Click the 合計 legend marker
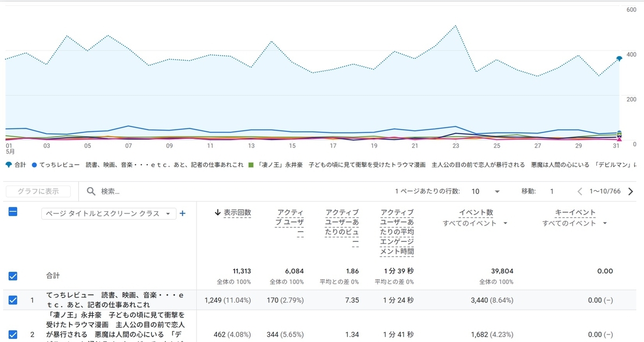 (x=9, y=165)
